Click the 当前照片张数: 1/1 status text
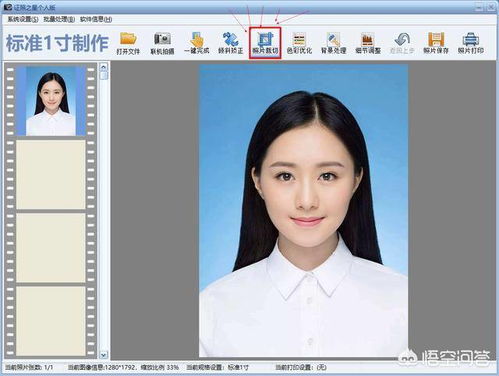Screen dimensions: 499x376 point(30,367)
